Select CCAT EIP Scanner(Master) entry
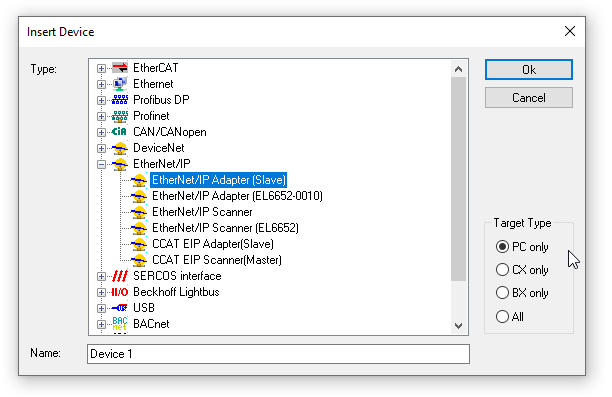Image resolution: width=612 pixels, height=397 pixels. 217,260
